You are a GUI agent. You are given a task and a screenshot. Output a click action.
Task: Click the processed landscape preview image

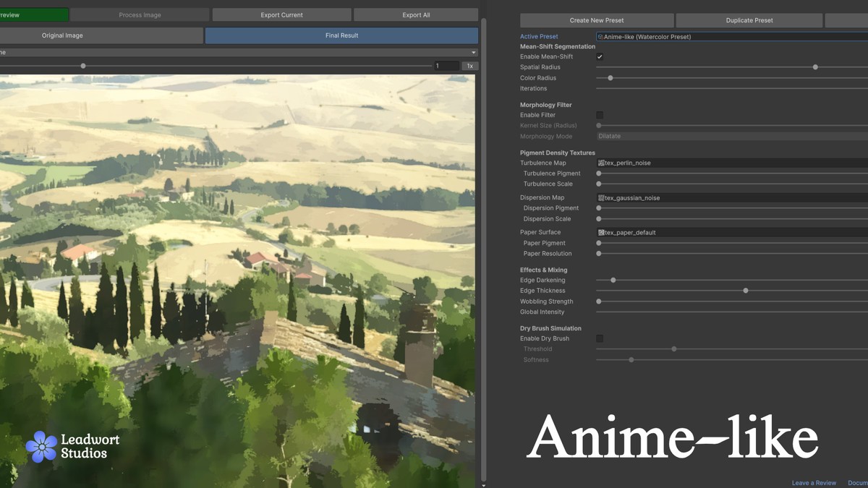click(237, 281)
